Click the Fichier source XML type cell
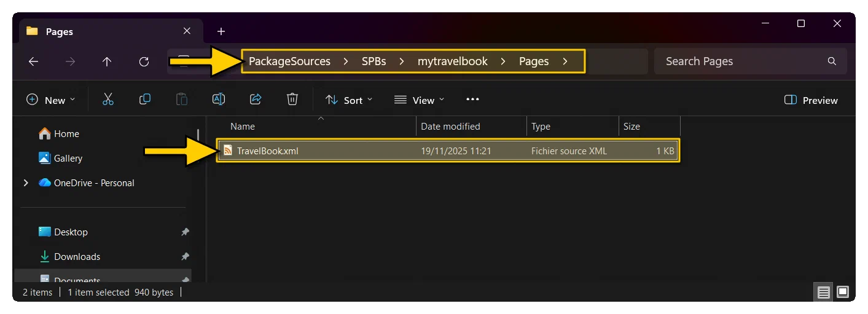The height and width of the screenshot is (314, 868). click(x=569, y=151)
